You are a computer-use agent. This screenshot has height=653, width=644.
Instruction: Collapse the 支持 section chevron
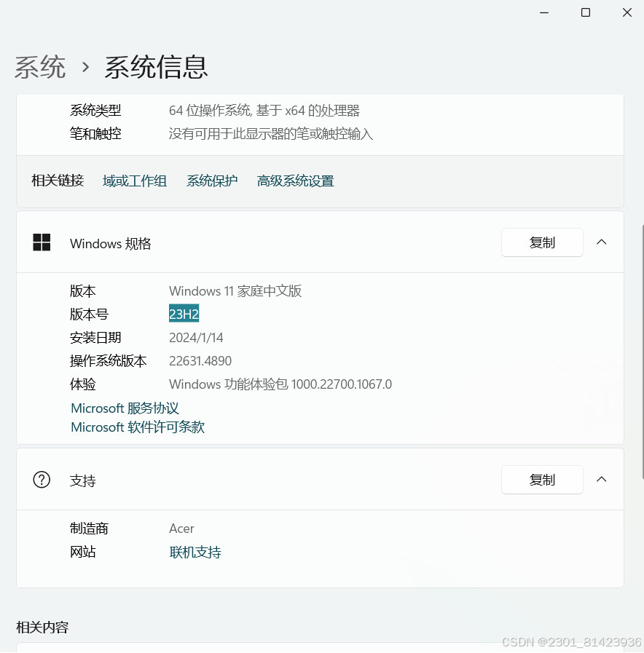[x=602, y=479]
